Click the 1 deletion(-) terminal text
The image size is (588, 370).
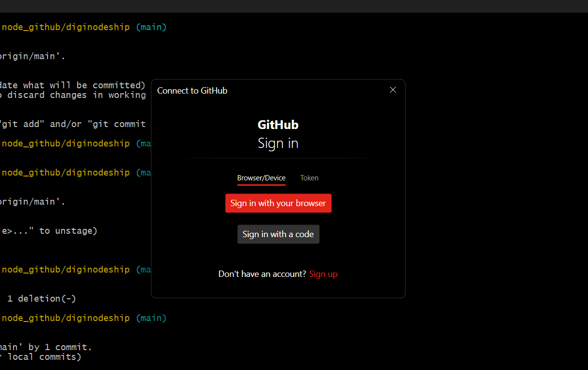point(41,298)
